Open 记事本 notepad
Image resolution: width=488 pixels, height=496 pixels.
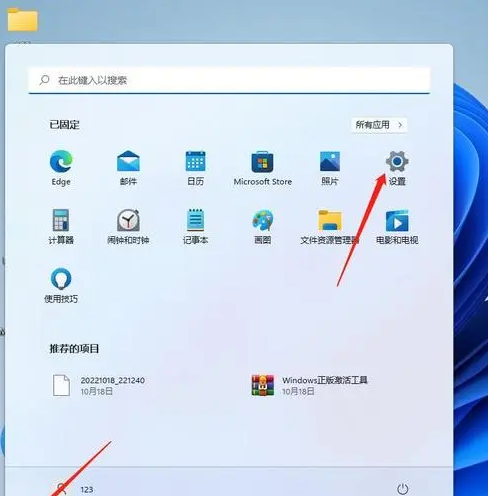[x=195, y=226]
